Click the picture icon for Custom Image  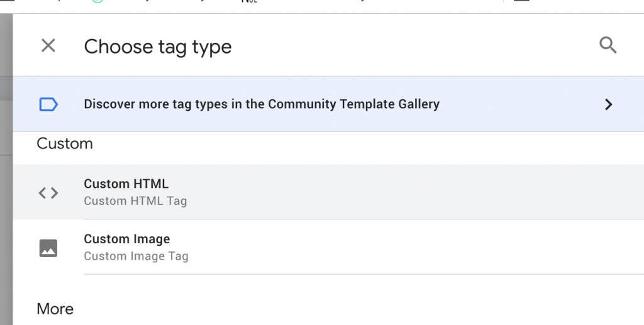pyautogui.click(x=48, y=248)
